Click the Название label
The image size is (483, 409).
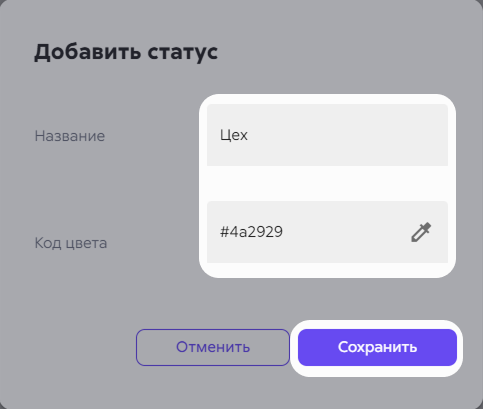tap(70, 136)
